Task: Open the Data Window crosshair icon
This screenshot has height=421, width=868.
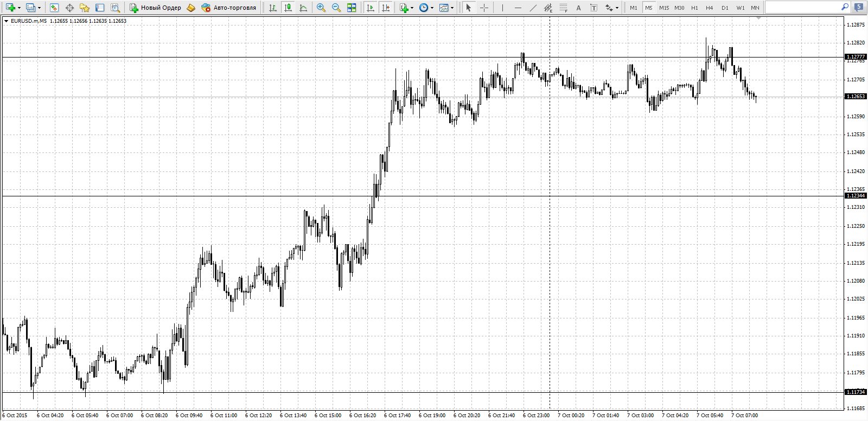Action: click(69, 8)
